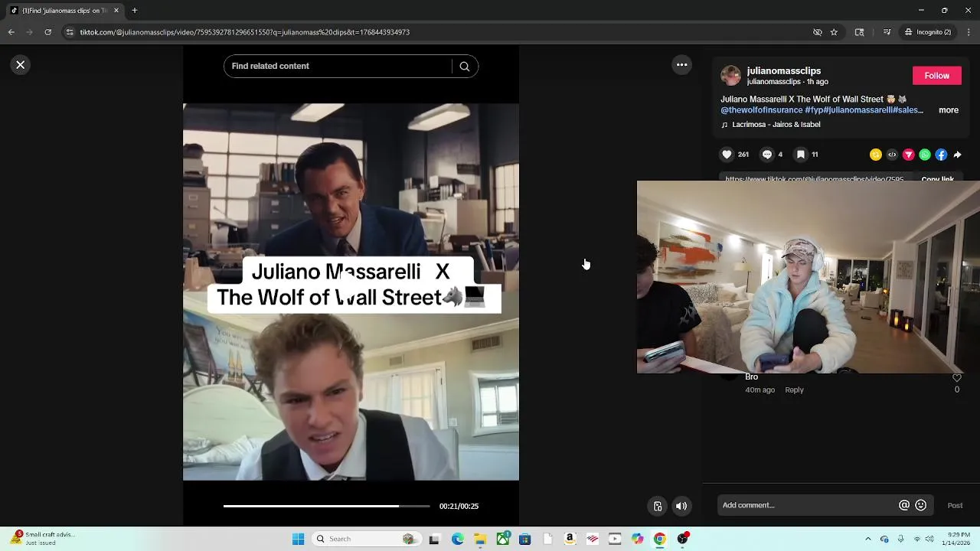Image resolution: width=980 pixels, height=551 pixels.
Task: Like the video with the heart icon
Action: (727, 155)
